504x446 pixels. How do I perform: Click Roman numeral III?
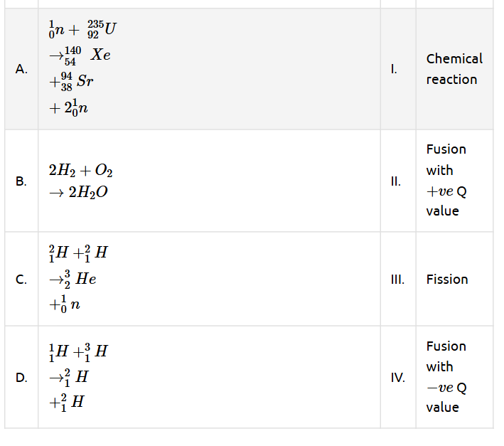click(x=397, y=280)
